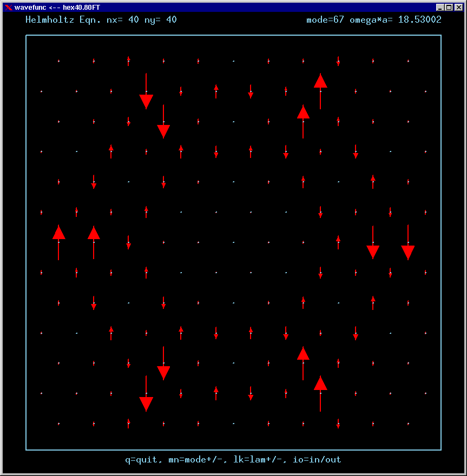This screenshot has height=476, width=467.
Task: Click the 'Helmholtz Eqn. nx= 40 ny= 40' header
Action: 101,20
